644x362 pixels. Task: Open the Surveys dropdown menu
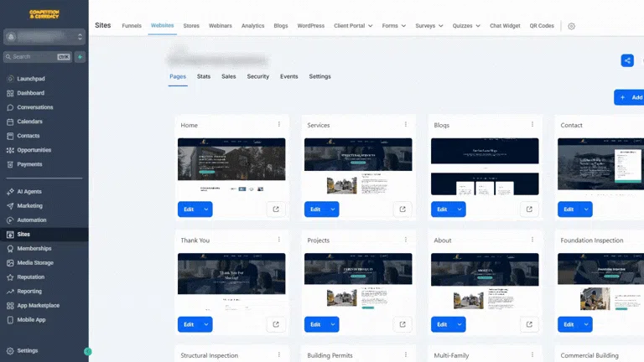pos(429,25)
